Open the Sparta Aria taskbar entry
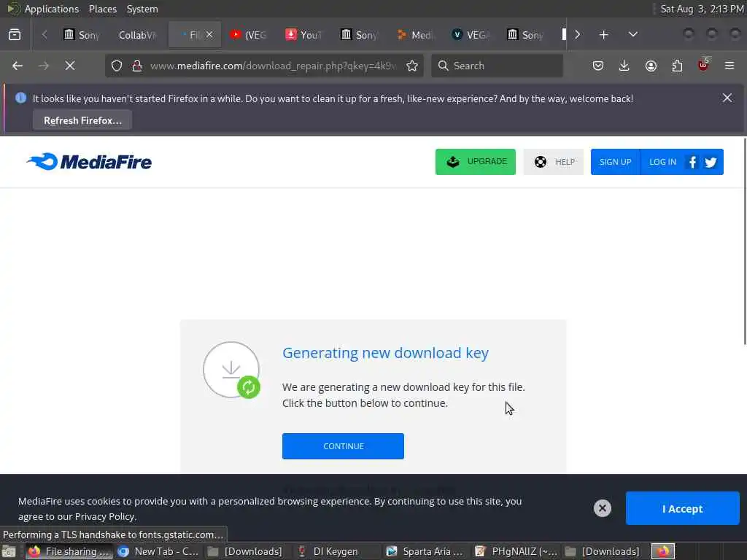Viewport: 747px width, 560px height. tap(426, 551)
